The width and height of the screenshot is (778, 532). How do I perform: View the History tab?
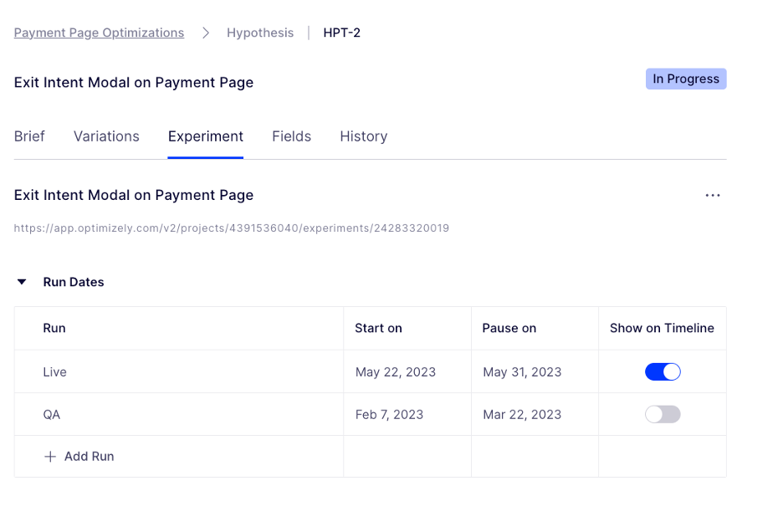(x=364, y=136)
